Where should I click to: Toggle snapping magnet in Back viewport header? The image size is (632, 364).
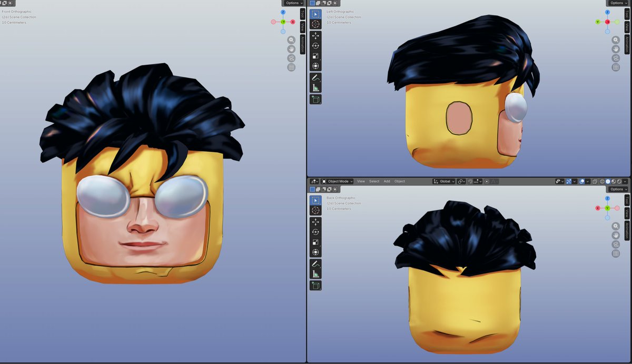point(470,181)
